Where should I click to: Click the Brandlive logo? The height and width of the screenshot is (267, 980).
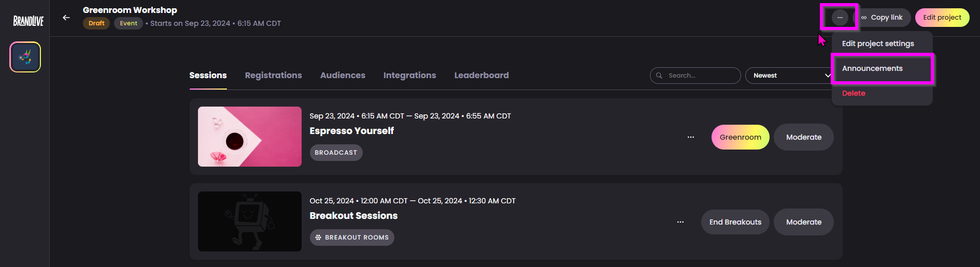tap(29, 21)
